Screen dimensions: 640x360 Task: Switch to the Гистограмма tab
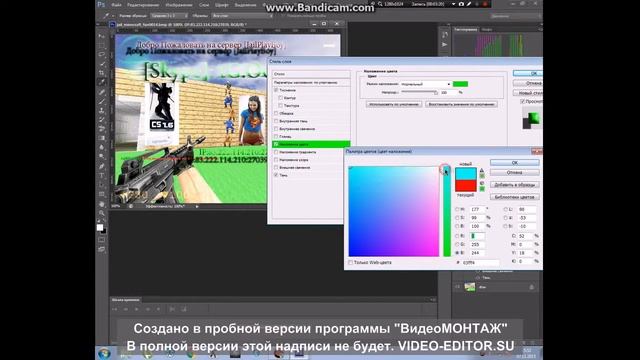466,29
